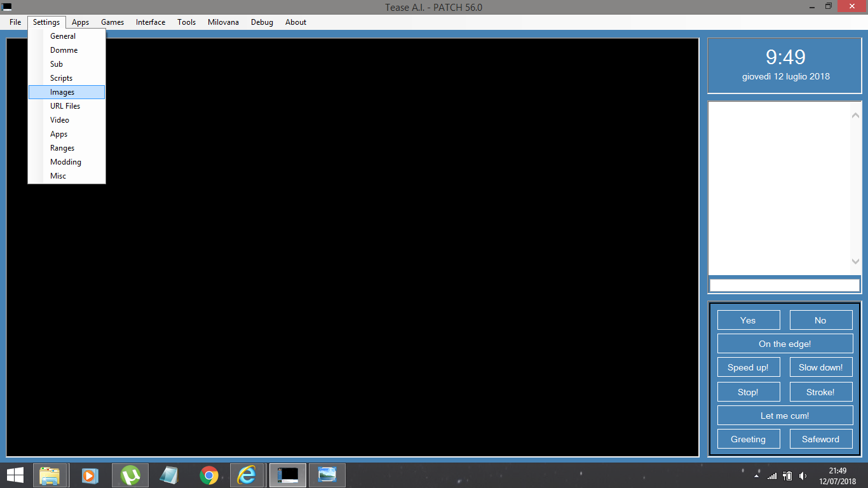The image size is (868, 488).
Task: Select Misc in the Settings dropdown
Action: pos(67,176)
